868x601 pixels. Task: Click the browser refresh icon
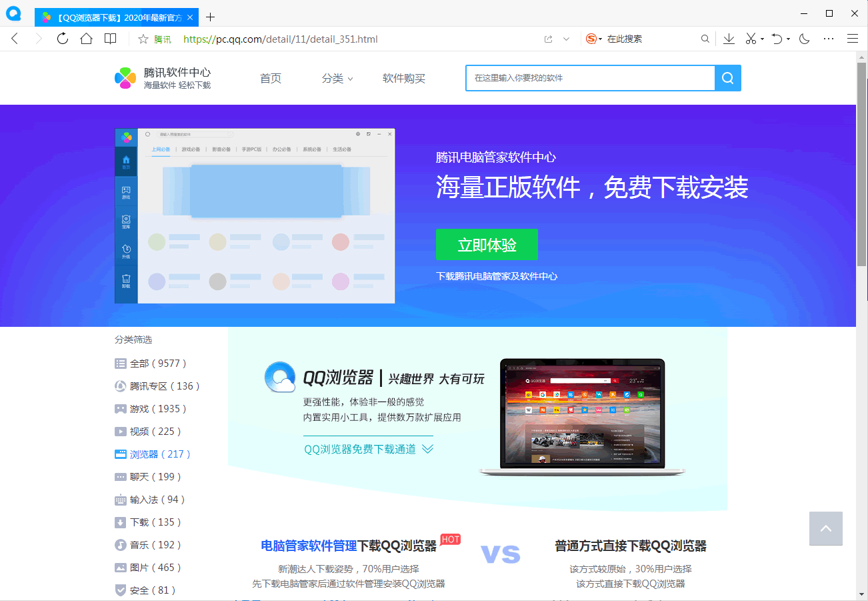63,39
